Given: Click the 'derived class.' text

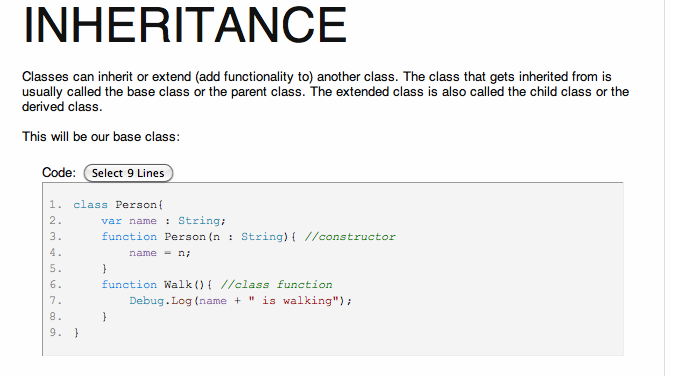Looking at the screenshot, I should click(62, 107).
